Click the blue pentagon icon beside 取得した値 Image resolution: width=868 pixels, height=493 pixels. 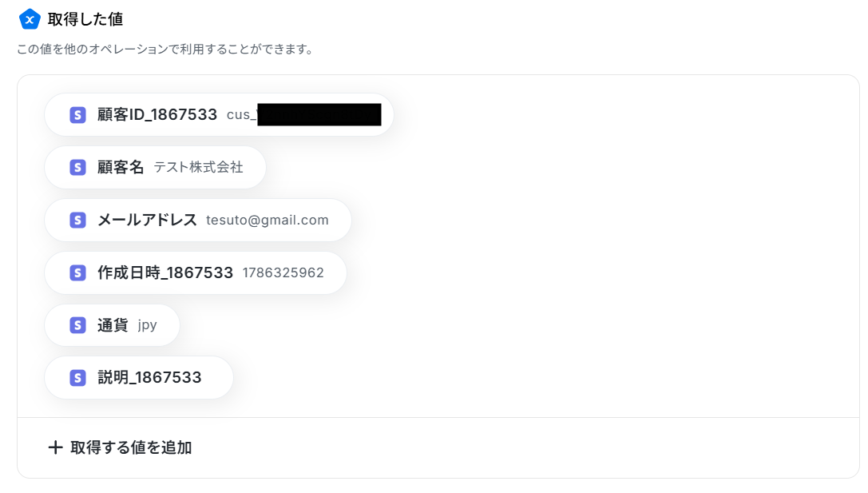30,19
